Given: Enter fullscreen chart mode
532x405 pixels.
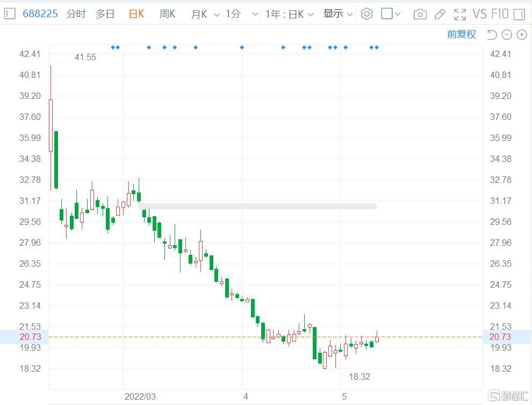Looking at the screenshot, I should pos(460,15).
